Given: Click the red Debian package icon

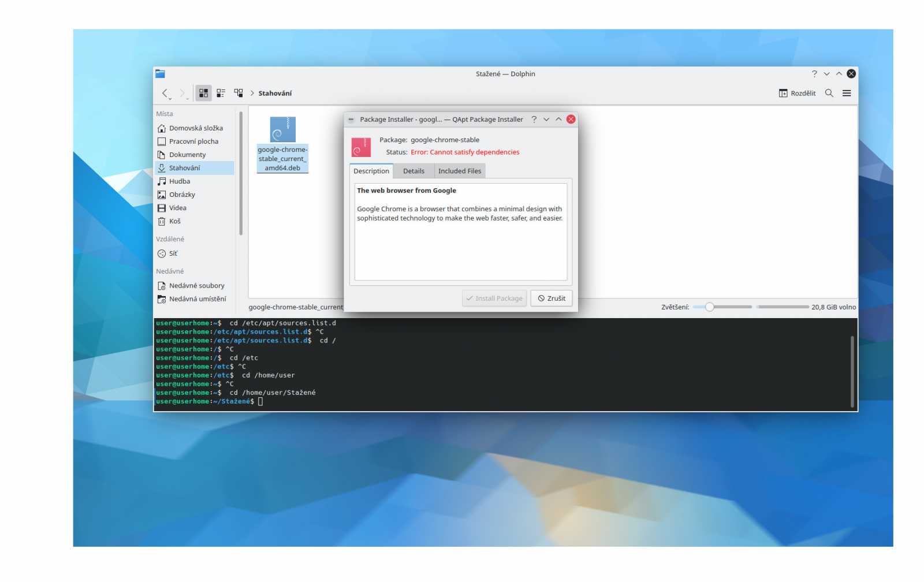Looking at the screenshot, I should point(361,147).
